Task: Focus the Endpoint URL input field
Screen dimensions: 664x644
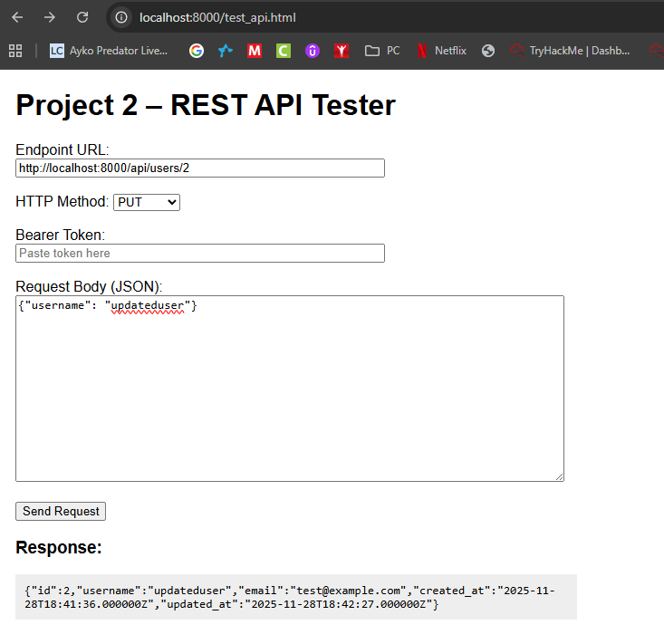Action: click(200, 168)
